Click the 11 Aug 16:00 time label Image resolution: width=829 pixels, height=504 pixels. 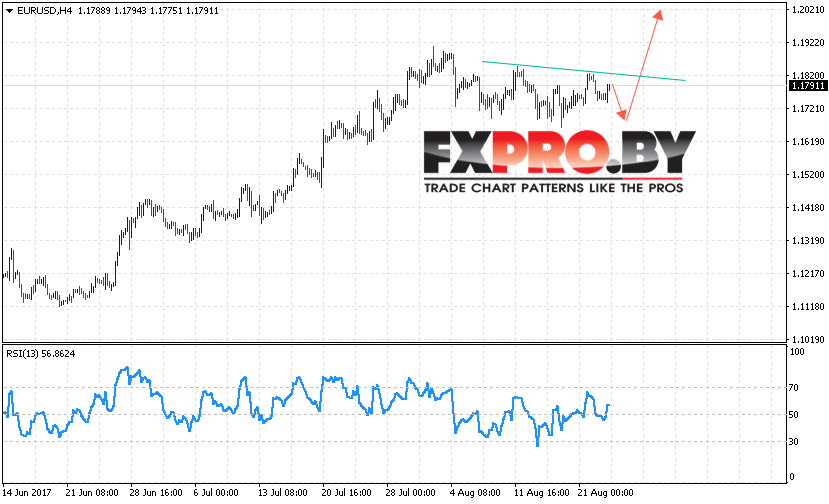[542, 493]
